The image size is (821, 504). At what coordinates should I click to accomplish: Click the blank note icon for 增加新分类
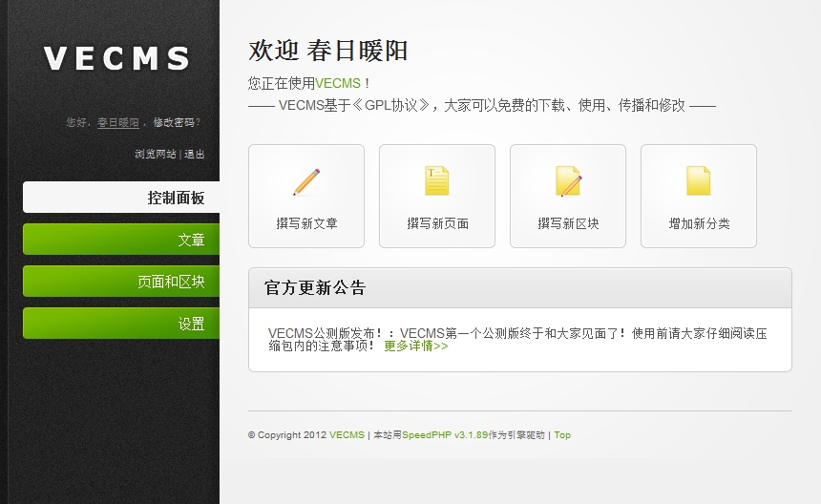(x=699, y=180)
